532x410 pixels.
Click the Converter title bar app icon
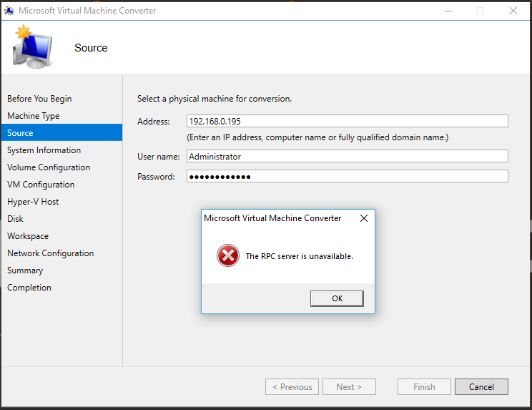[x=9, y=11]
